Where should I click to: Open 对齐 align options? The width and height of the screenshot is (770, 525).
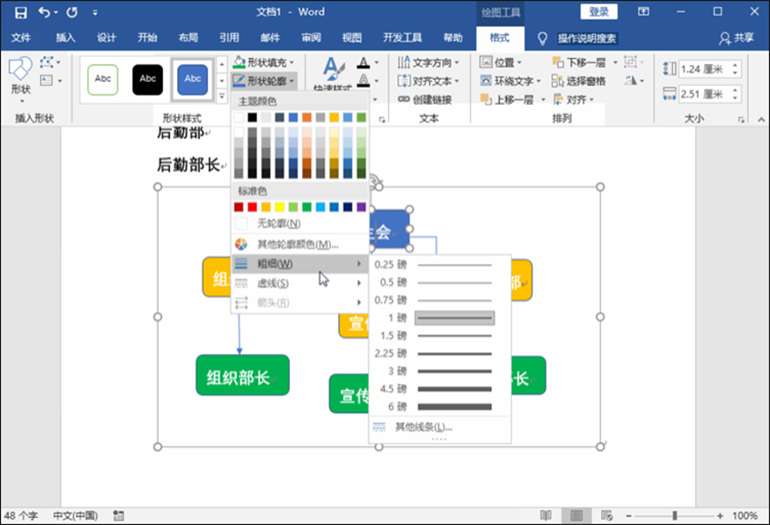point(573,99)
